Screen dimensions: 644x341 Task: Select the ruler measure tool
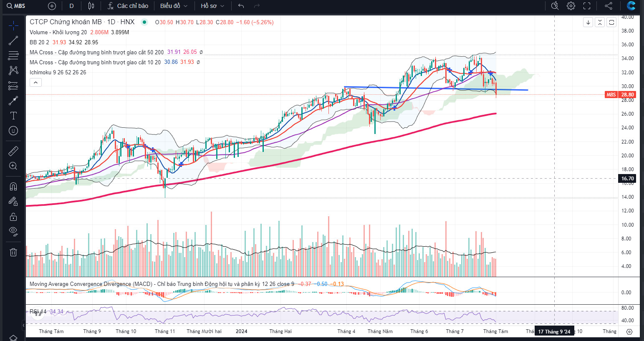13,151
